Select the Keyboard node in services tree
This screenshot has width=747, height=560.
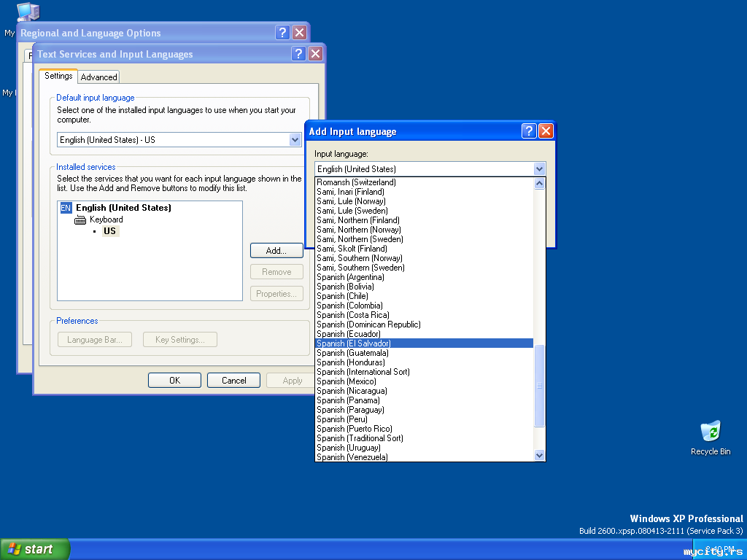107,219
